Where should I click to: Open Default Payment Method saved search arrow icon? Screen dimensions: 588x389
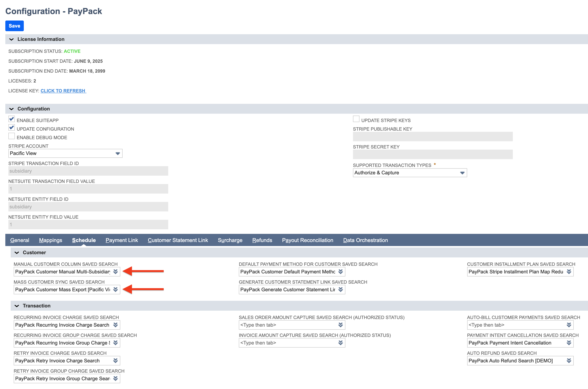[x=340, y=272]
